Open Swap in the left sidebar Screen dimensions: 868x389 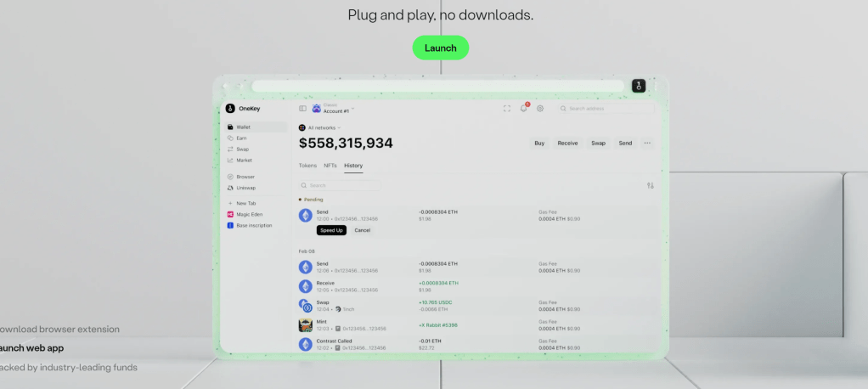242,149
